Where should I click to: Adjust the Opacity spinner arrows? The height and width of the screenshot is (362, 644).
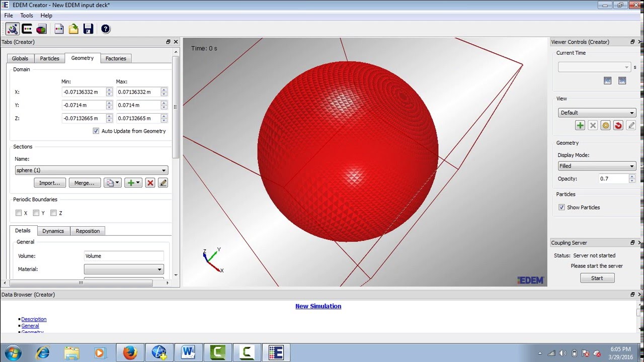pos(632,178)
